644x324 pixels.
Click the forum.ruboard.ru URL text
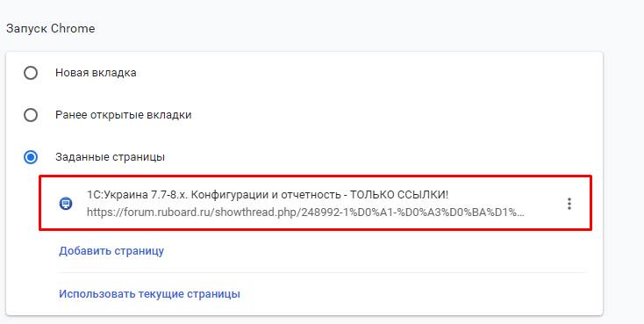305,212
